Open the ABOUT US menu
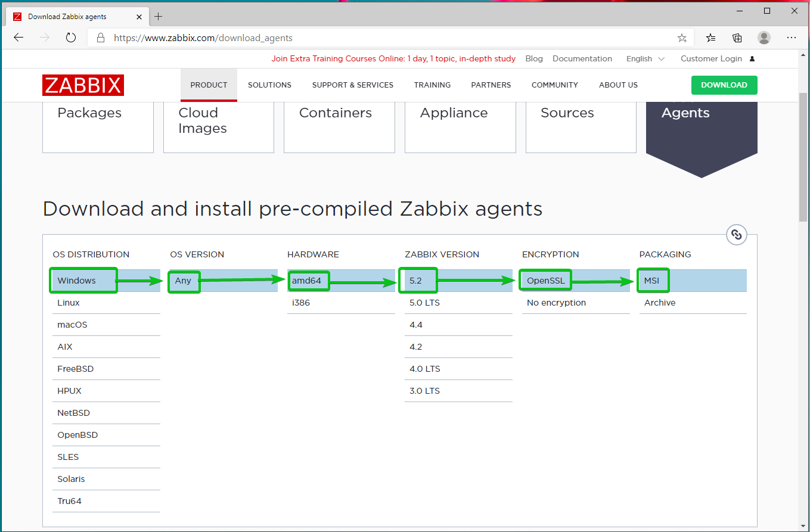Viewport: 810px width, 532px height. (618, 85)
